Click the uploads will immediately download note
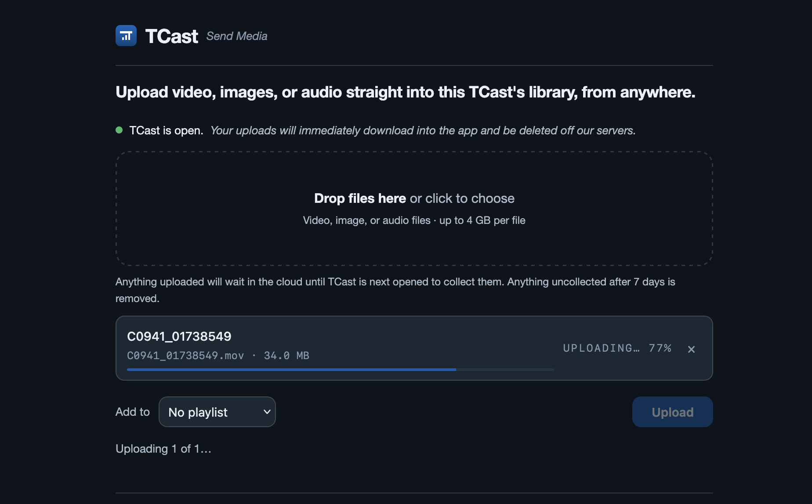This screenshot has width=812, height=504. [x=423, y=130]
